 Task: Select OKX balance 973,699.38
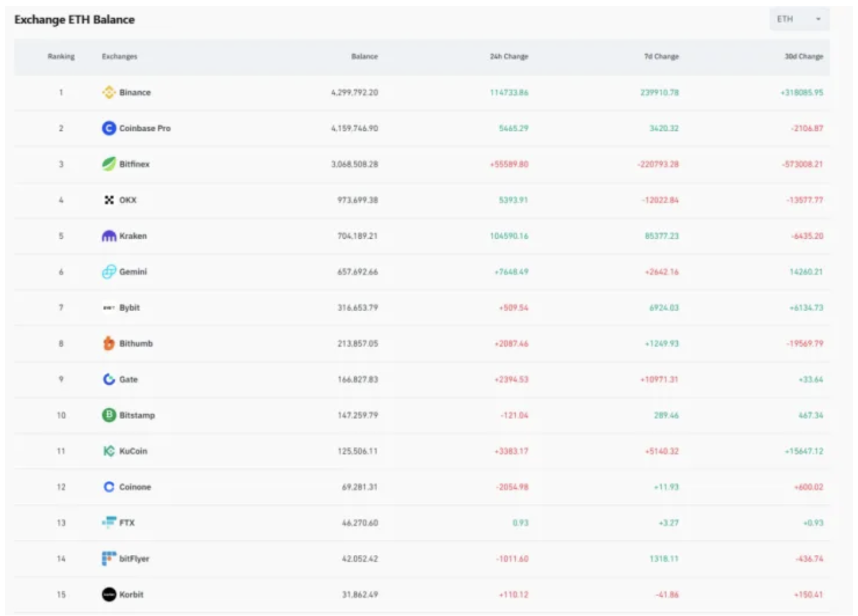(x=358, y=200)
